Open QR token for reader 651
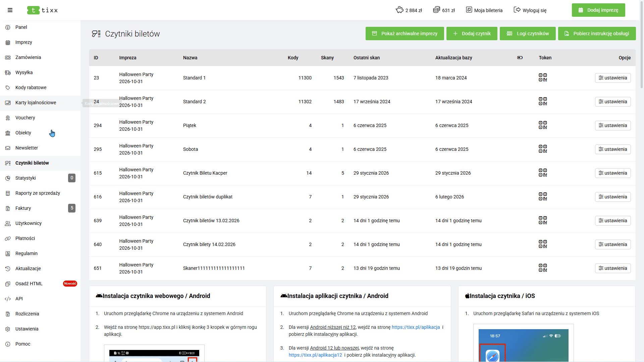This screenshot has height=362, width=644. click(x=542, y=268)
